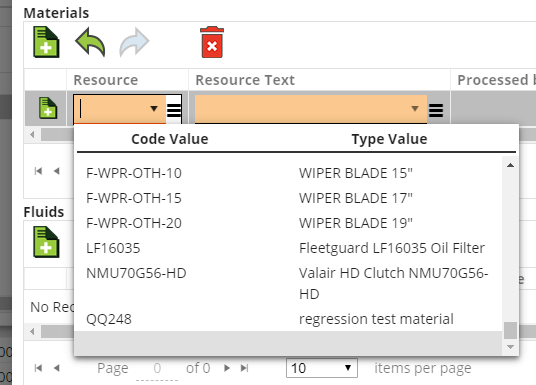This screenshot has height=385, width=536.
Task: Select code NMU70G56-HD
Action: coord(136,273)
